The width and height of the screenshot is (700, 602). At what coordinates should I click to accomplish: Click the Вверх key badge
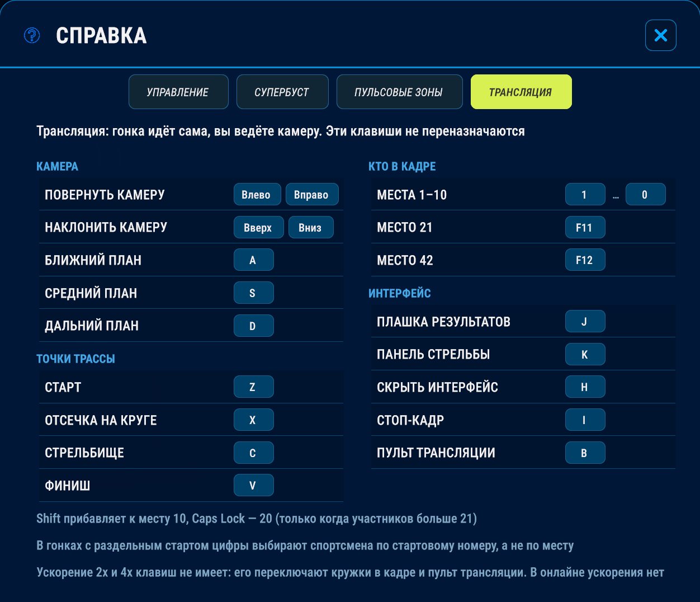click(258, 228)
